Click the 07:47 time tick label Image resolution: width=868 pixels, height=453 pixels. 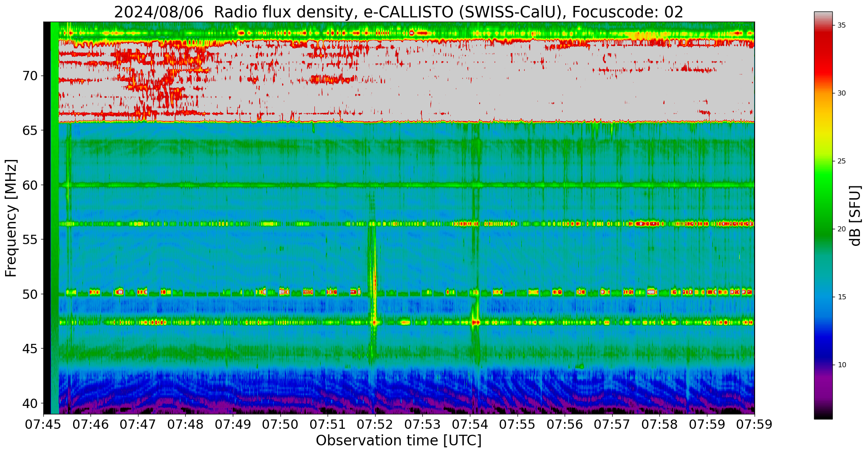pyautogui.click(x=138, y=425)
